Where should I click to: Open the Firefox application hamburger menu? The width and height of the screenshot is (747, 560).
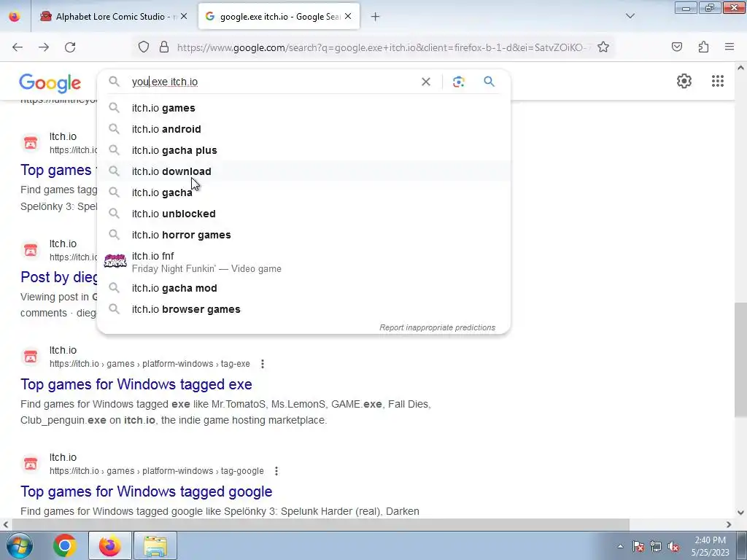click(x=729, y=47)
